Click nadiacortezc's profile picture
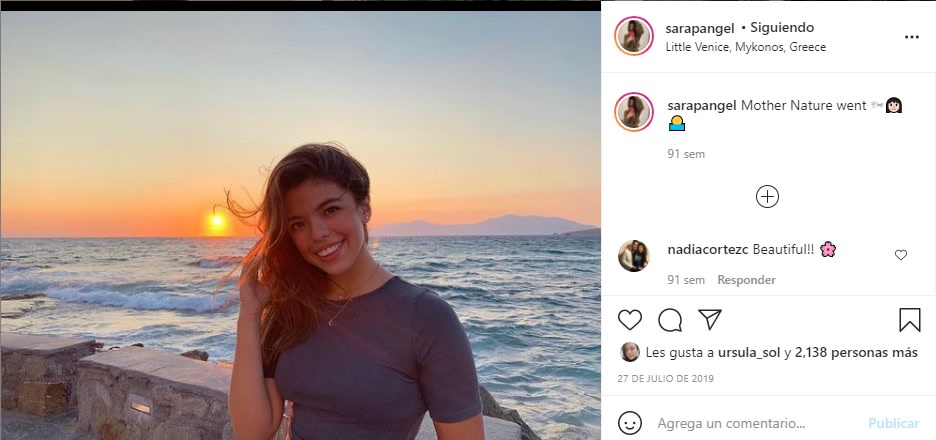This screenshot has width=936, height=440. [x=634, y=256]
